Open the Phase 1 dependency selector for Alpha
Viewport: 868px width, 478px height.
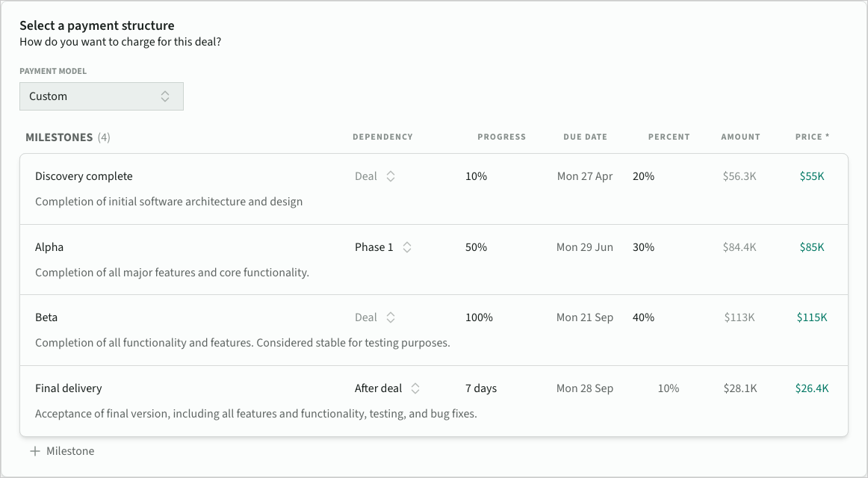click(x=382, y=247)
